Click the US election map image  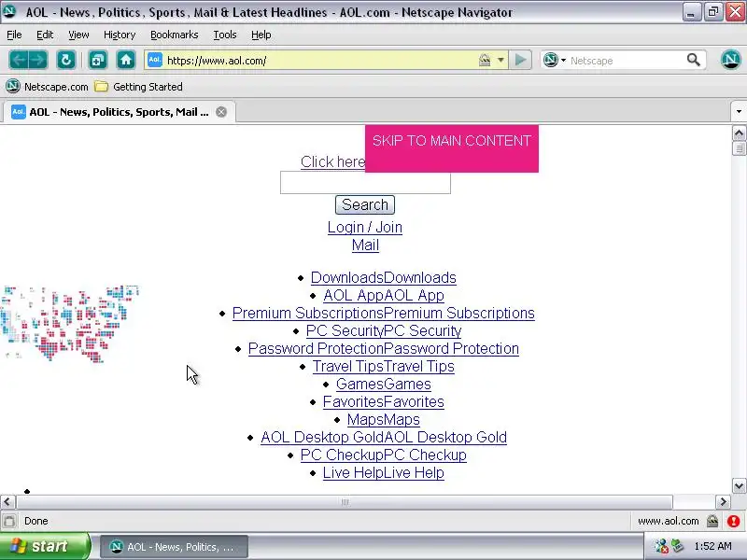tap(70, 324)
